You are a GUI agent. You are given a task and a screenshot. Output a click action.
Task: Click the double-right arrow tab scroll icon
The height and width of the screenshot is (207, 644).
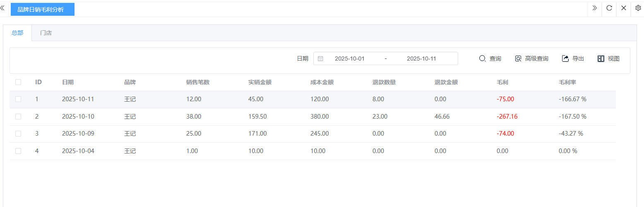coord(594,8)
